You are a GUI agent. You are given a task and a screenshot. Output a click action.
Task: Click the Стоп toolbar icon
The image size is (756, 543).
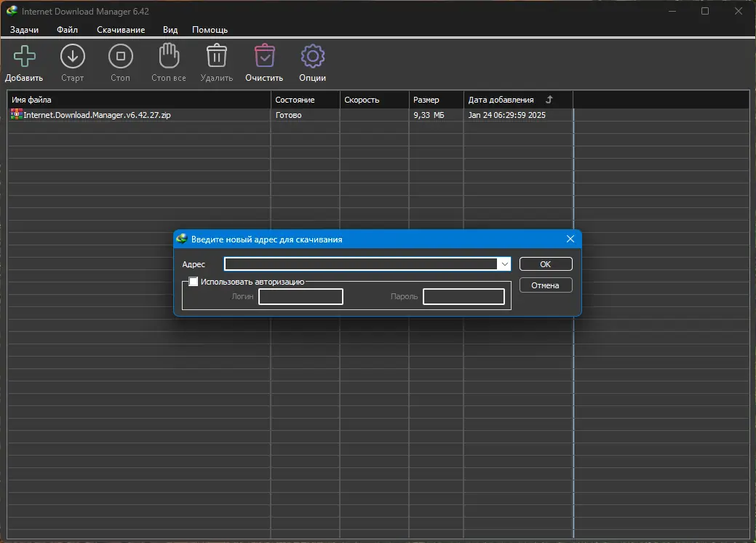[121, 57]
